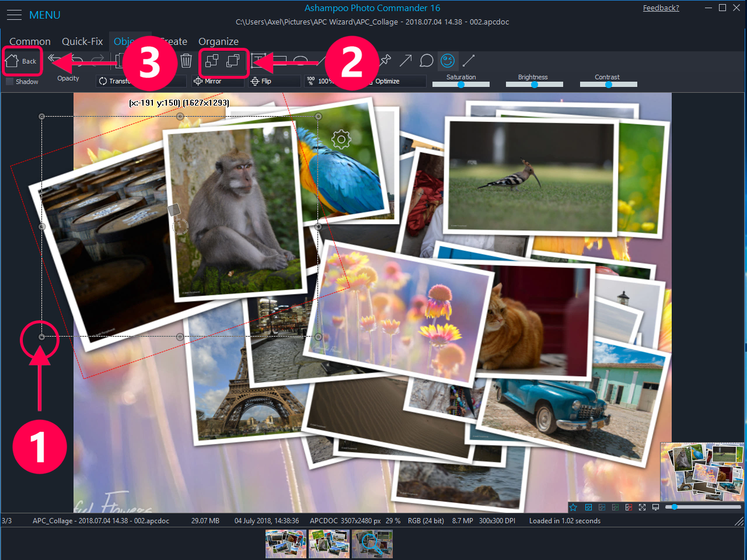Screen dimensions: 747x560
Task: Select the Speech Bubble tool
Action: pos(427,61)
